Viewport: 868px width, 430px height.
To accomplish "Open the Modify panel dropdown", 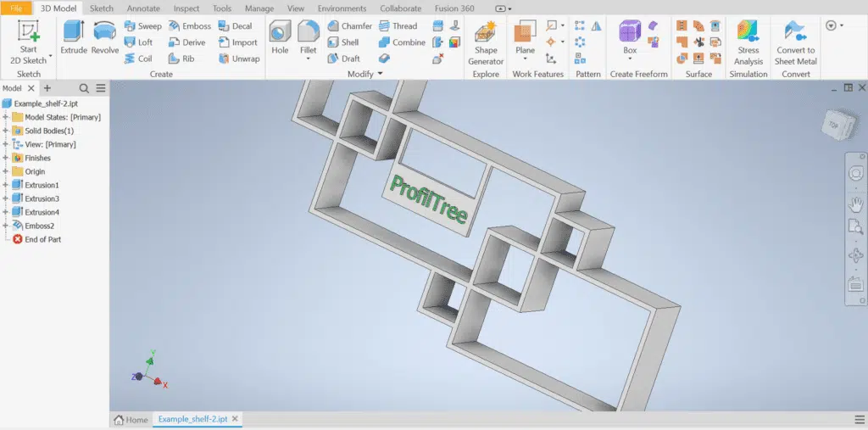I will 380,74.
